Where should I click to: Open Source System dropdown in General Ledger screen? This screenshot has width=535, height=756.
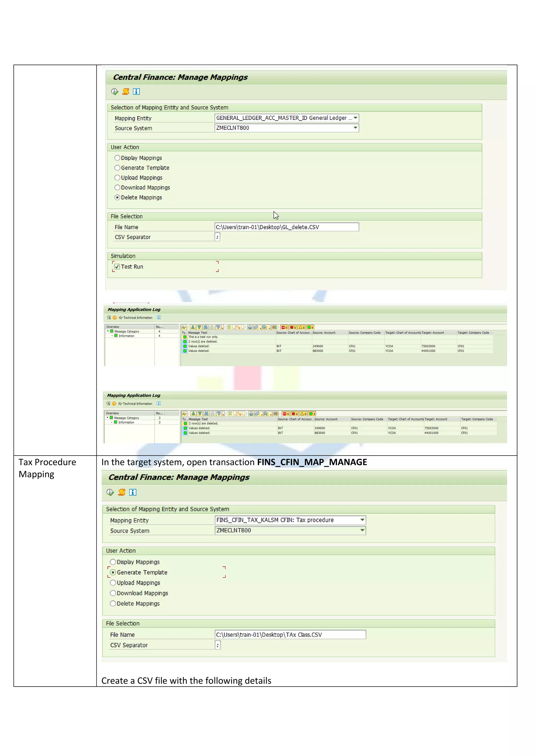tap(356, 128)
